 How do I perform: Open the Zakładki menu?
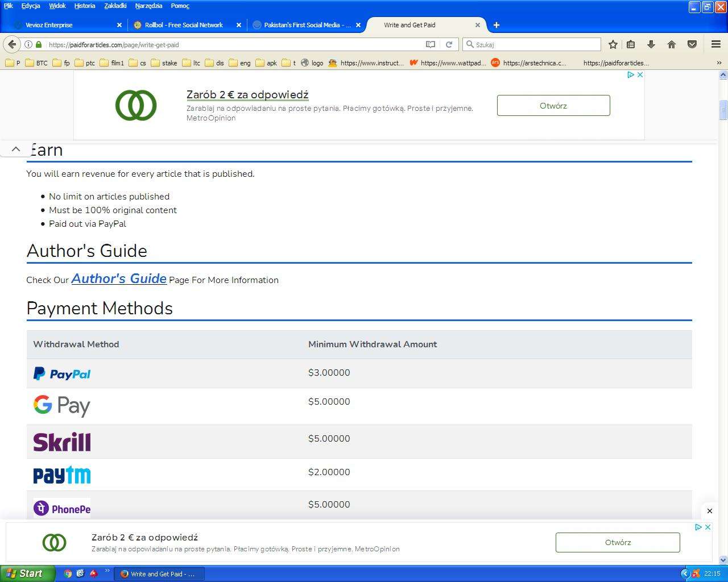(115, 6)
